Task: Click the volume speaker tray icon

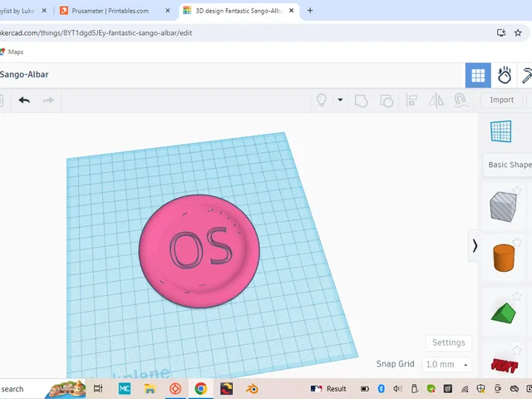Action: [x=397, y=389]
